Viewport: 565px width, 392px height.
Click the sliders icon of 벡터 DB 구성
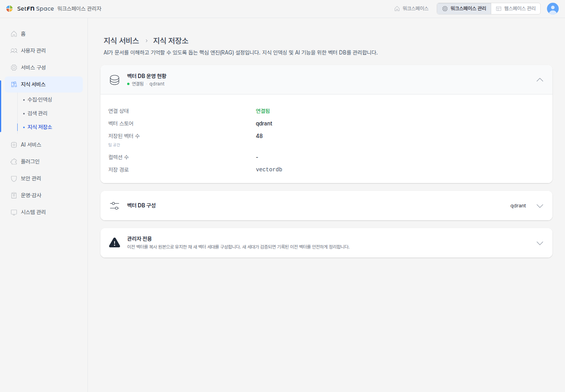[x=115, y=206]
